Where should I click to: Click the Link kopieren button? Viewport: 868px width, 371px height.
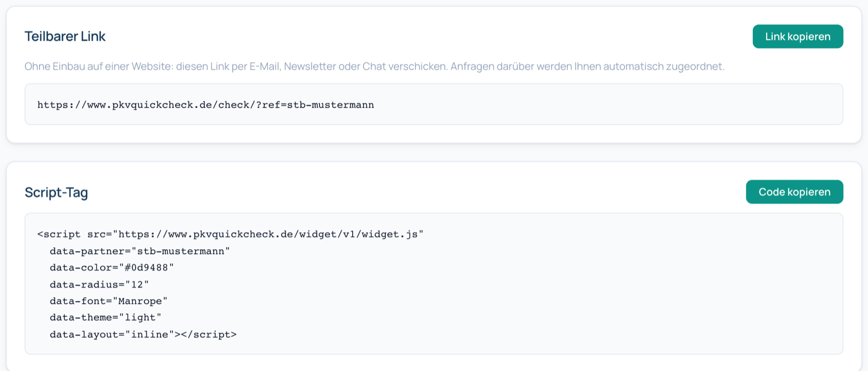point(797,36)
